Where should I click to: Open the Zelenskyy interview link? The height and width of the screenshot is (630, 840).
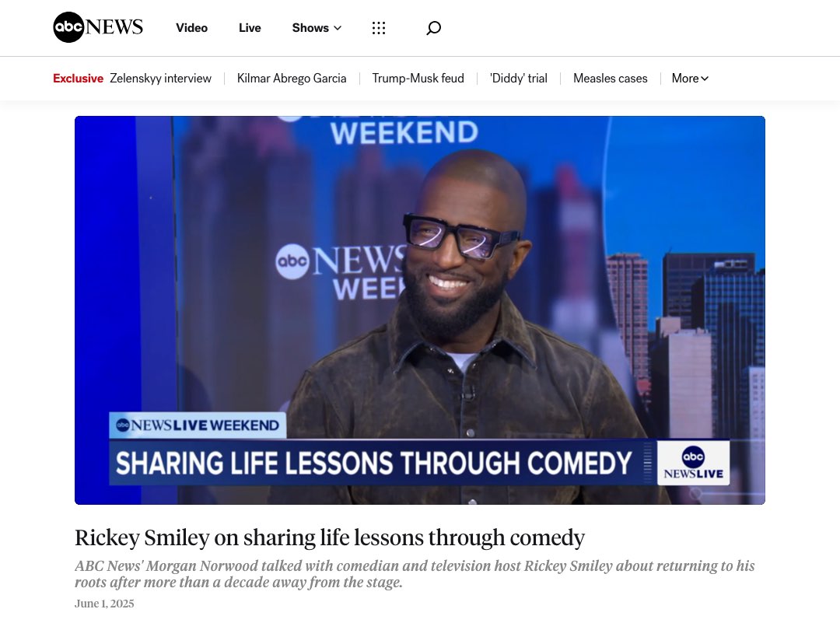tap(160, 79)
